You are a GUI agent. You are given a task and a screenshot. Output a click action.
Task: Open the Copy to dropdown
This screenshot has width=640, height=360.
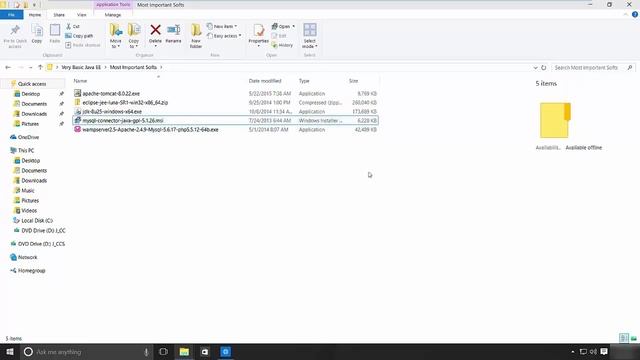[133, 36]
